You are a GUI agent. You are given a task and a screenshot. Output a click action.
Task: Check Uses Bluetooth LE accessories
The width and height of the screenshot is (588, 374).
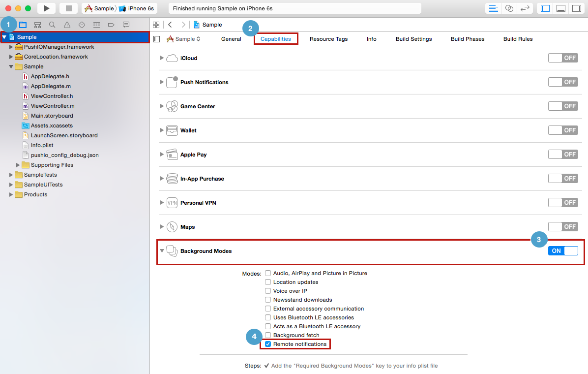tap(268, 317)
